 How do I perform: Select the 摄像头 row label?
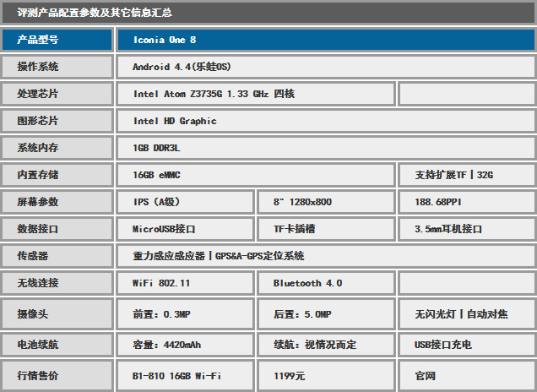(57, 314)
